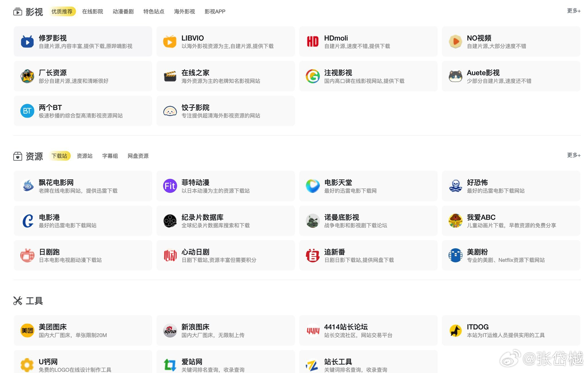Open the 追新番 card

coord(368,255)
